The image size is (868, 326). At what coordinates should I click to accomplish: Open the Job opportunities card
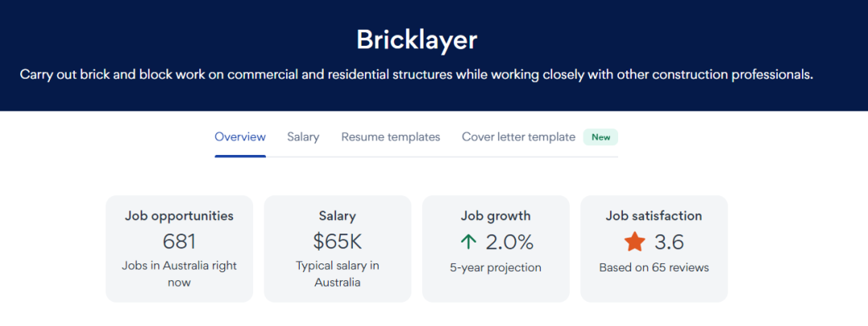point(179,248)
